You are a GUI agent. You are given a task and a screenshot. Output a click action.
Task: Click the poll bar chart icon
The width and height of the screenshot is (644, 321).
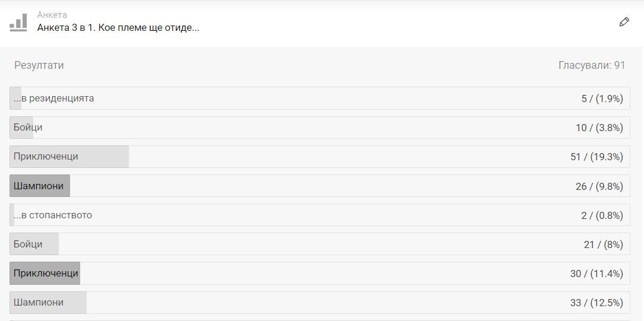pyautogui.click(x=18, y=23)
